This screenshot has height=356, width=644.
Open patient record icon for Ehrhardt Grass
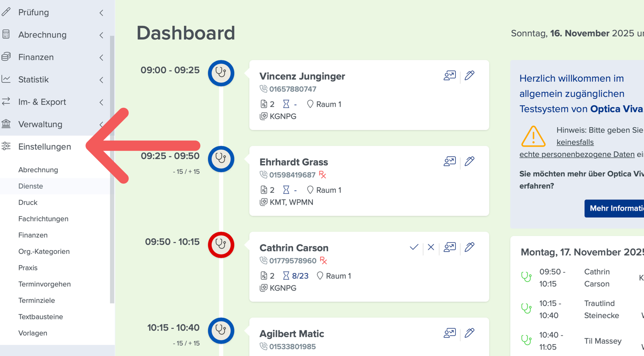point(449,161)
